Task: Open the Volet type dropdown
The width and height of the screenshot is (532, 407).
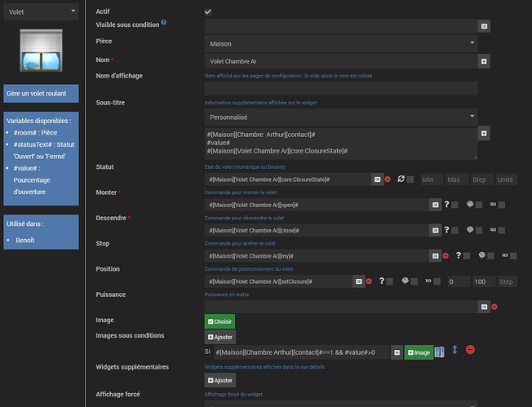Action: [41, 12]
